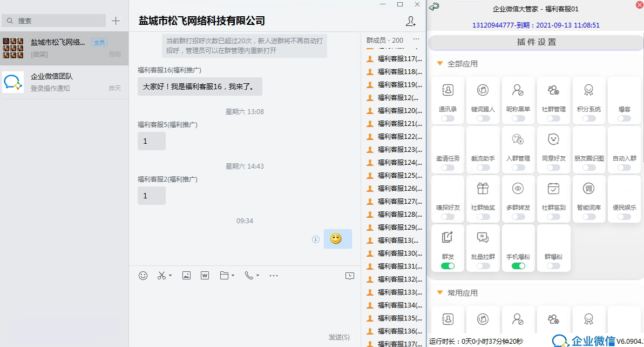Click into the message input area
This screenshot has width=644, height=347.
[x=245, y=306]
